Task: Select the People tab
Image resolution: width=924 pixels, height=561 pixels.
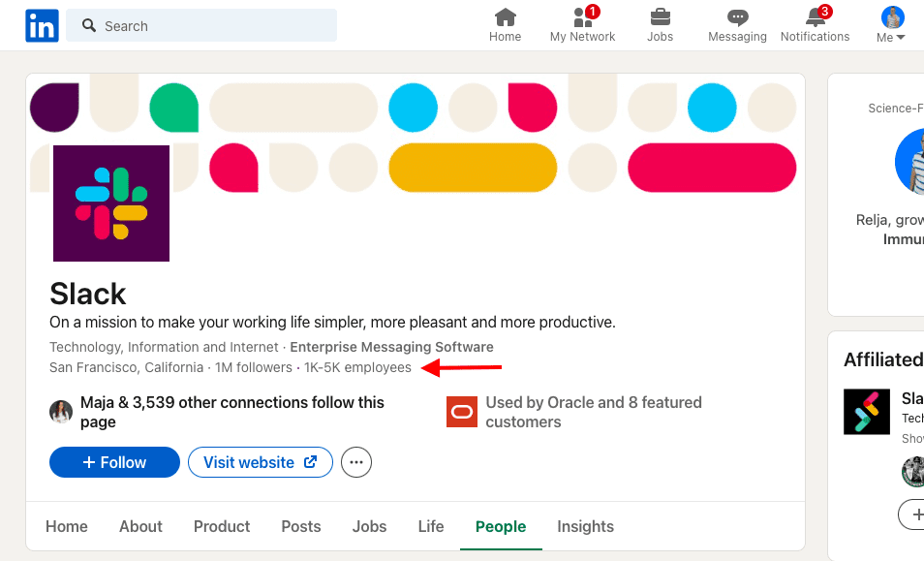Action: (x=501, y=526)
